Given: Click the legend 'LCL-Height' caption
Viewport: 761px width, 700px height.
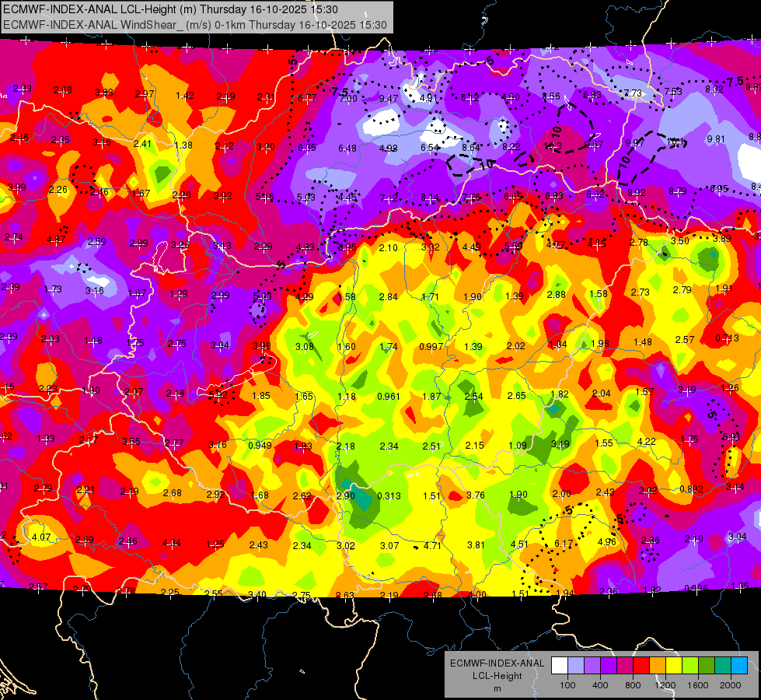Looking at the screenshot, I should point(497,676).
